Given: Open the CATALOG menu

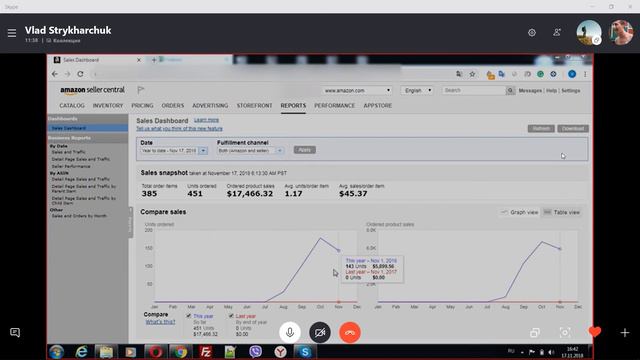Looking at the screenshot, I should [72, 105].
